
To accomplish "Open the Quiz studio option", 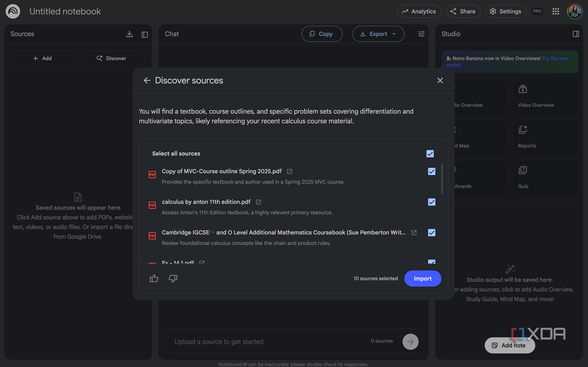I will [x=523, y=177].
